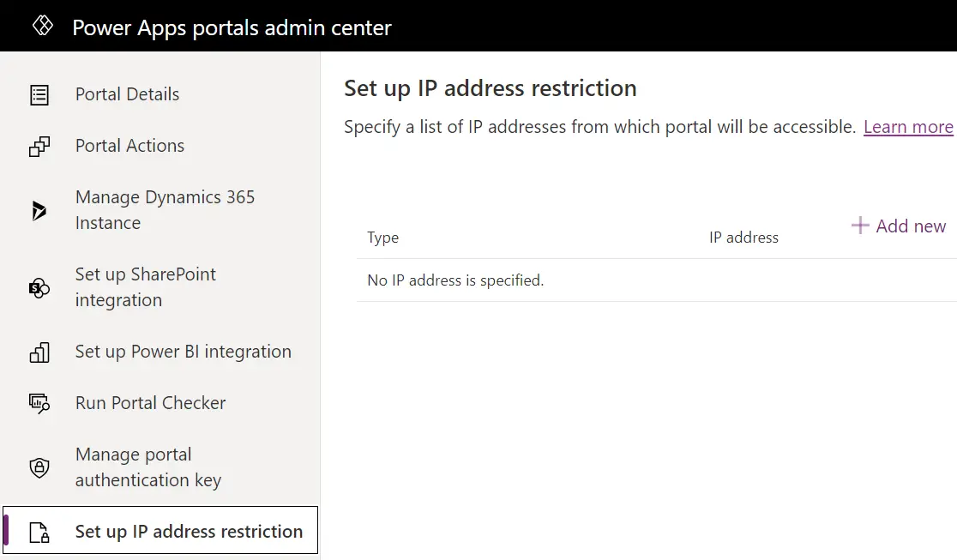Follow the Learn more link
The image size is (957, 560).
(x=908, y=127)
